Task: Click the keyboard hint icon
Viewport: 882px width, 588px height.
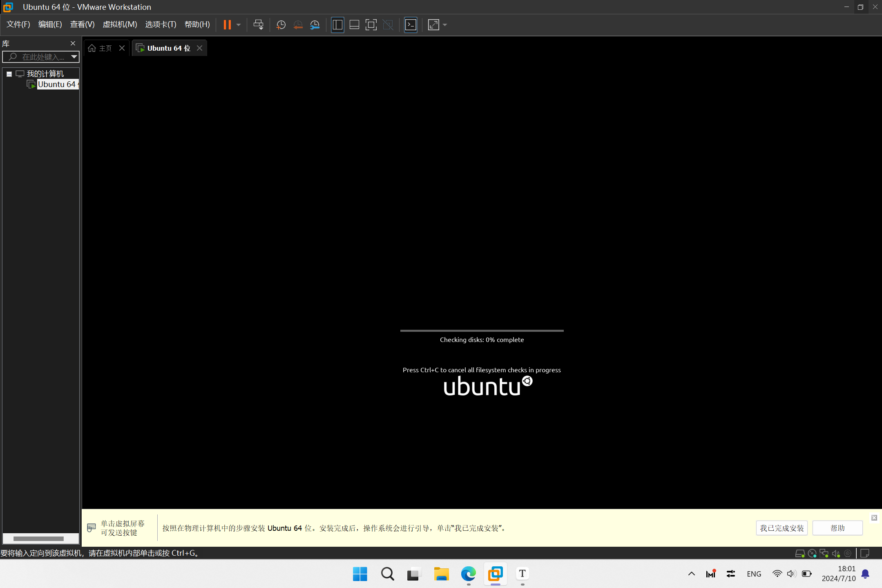Action: (92, 528)
